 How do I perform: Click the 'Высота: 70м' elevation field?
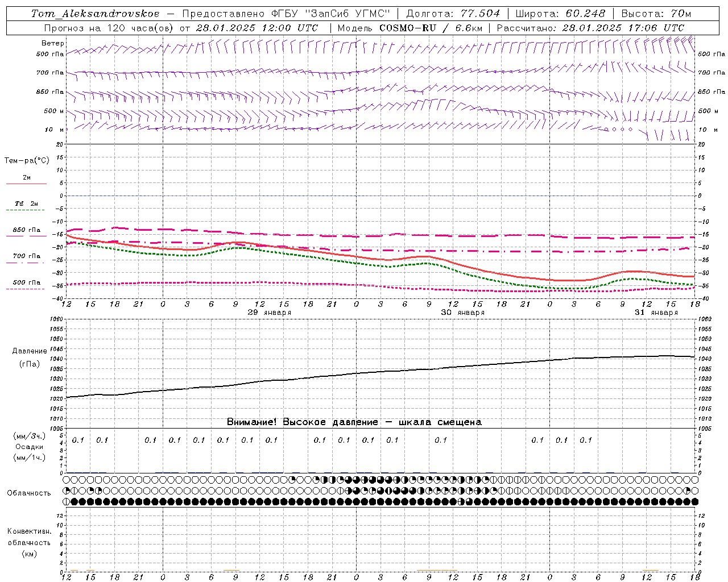pyautogui.click(x=656, y=14)
